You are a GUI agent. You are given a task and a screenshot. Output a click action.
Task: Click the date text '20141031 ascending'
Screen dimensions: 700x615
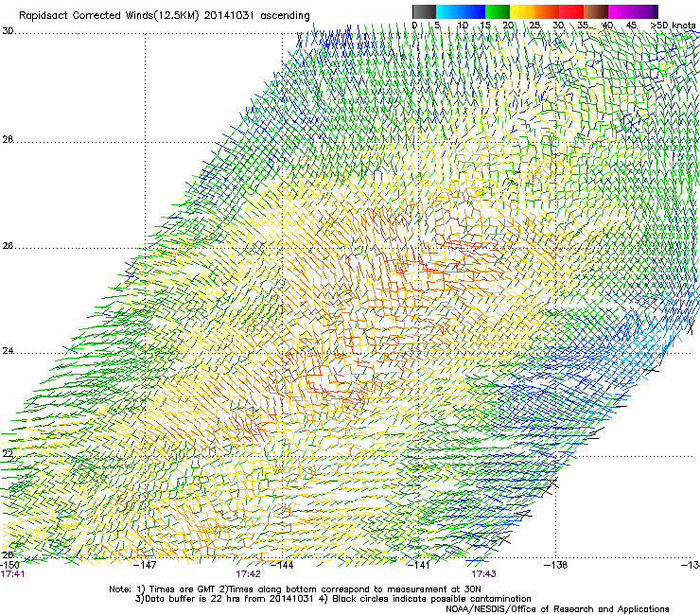coord(257,16)
